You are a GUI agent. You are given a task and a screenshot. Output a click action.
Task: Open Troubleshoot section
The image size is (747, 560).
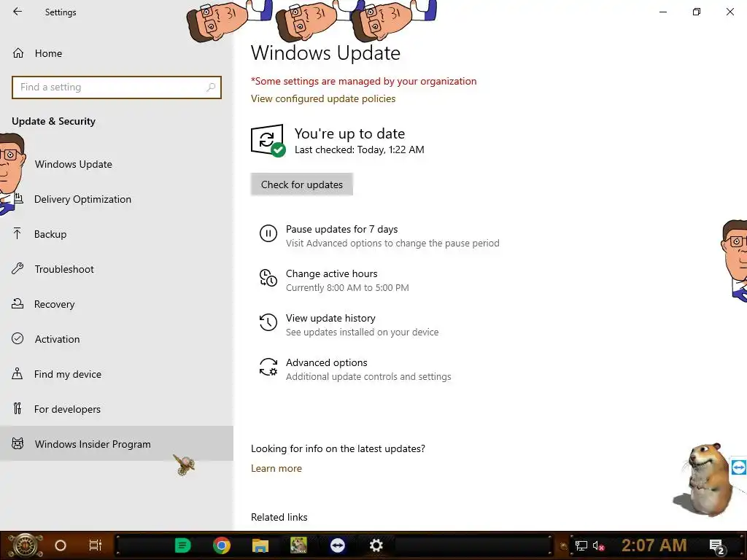tap(117, 269)
